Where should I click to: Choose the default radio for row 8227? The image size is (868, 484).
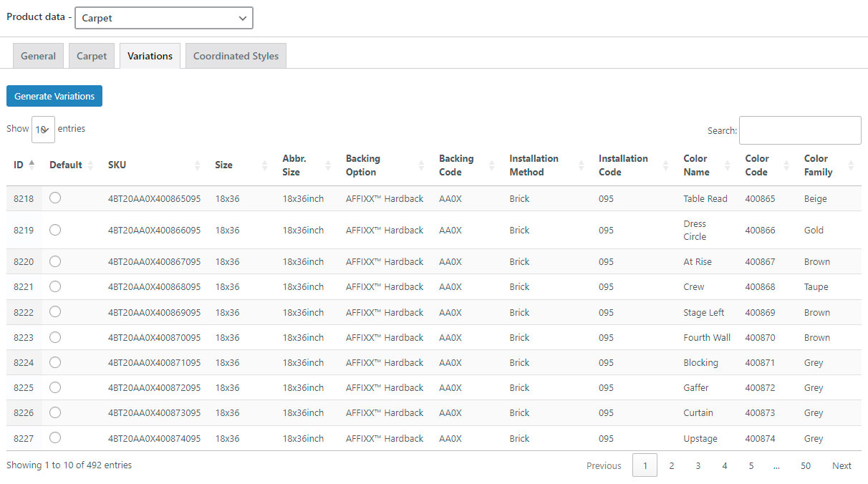click(55, 437)
